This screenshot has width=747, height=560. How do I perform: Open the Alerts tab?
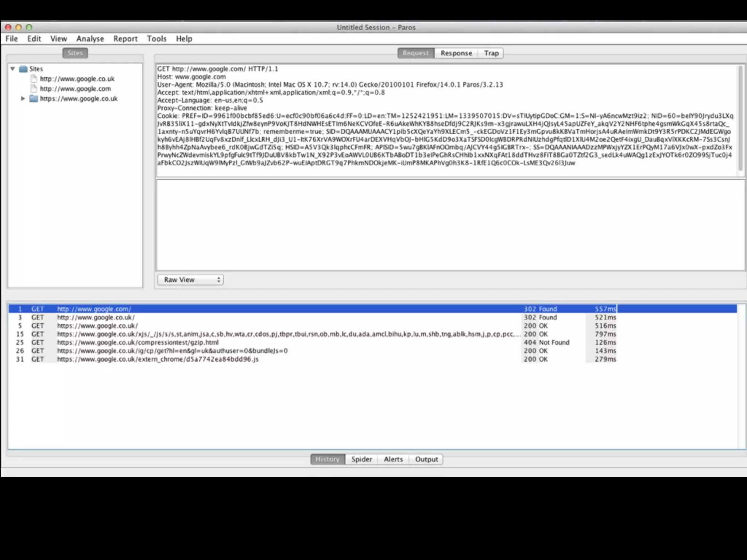tap(393, 459)
